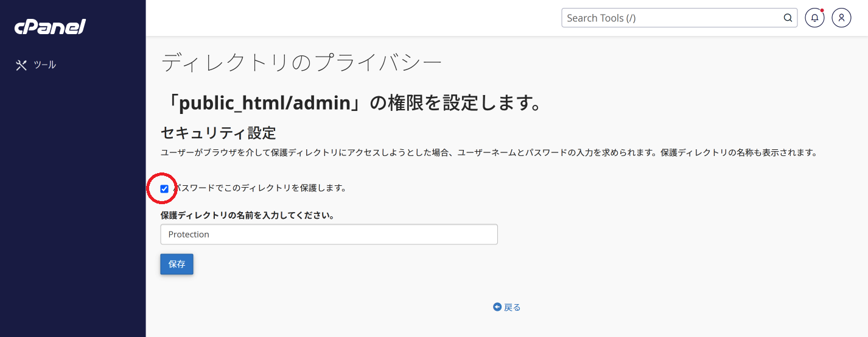This screenshot has height=337, width=868.
Task: Open the ツール wrench icon in sidebar
Action: pyautogui.click(x=21, y=65)
